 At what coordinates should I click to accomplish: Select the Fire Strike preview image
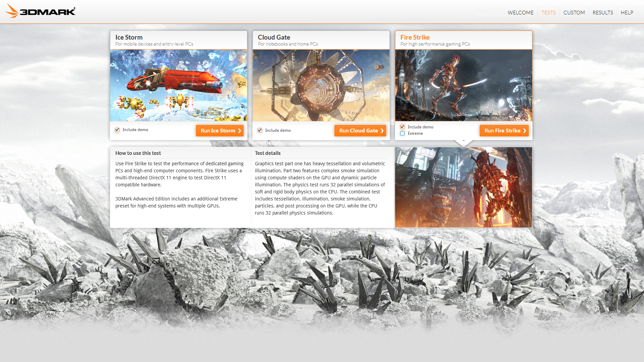464,85
